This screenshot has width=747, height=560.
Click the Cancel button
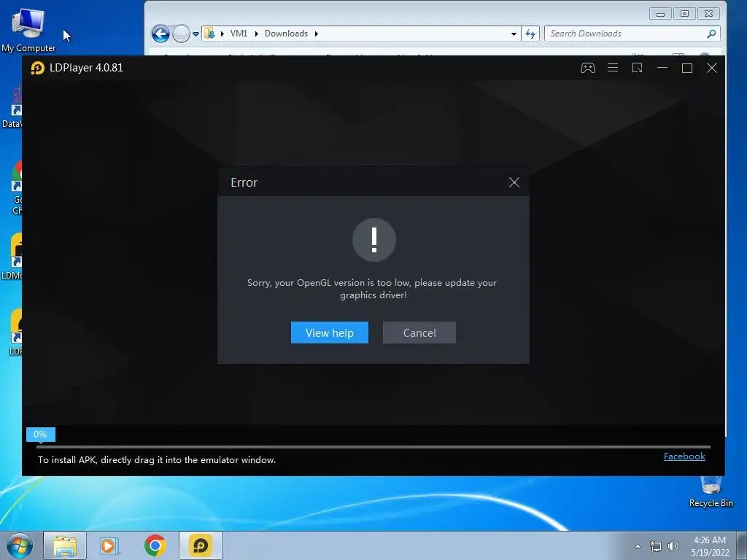419,332
